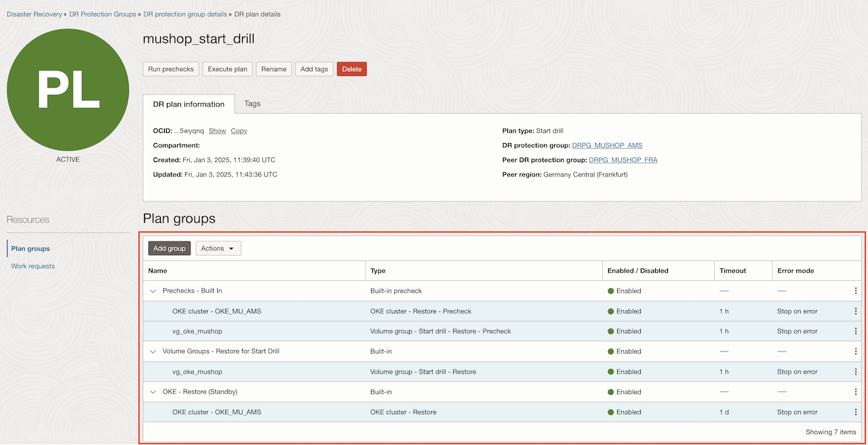Copy the OCID value
Viewport: 868px width, 445px height.
tap(239, 131)
